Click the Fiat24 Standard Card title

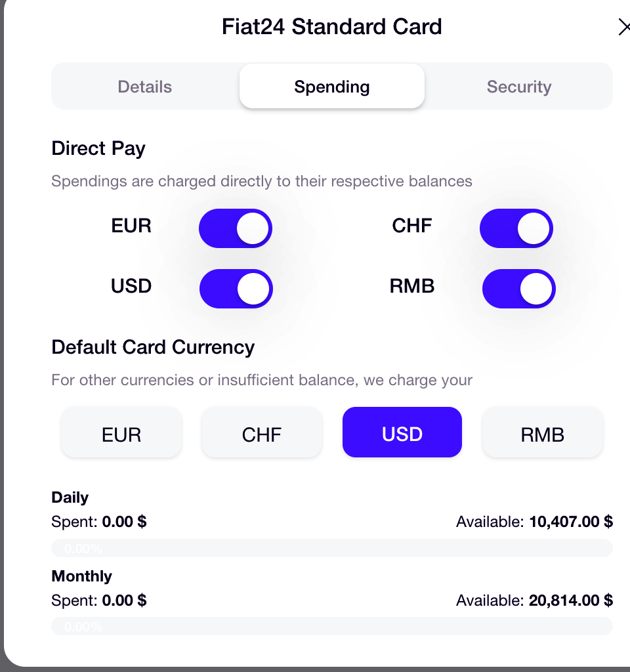pyautogui.click(x=331, y=27)
